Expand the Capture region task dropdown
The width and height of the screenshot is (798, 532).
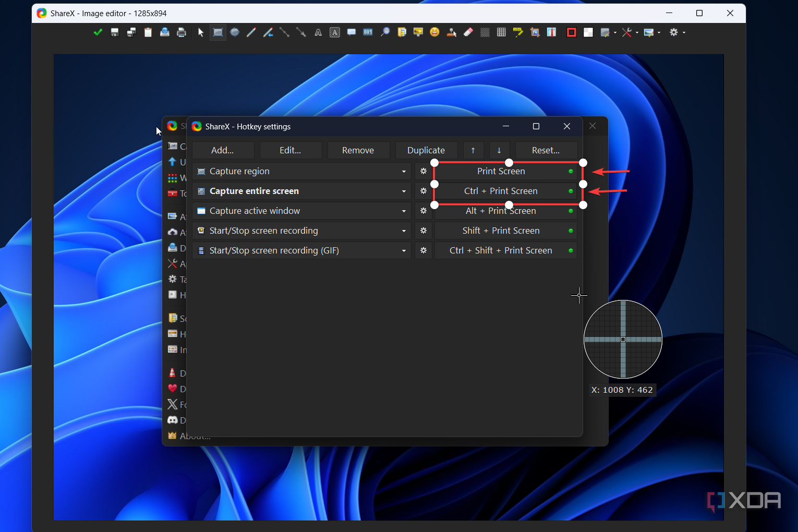pos(404,172)
